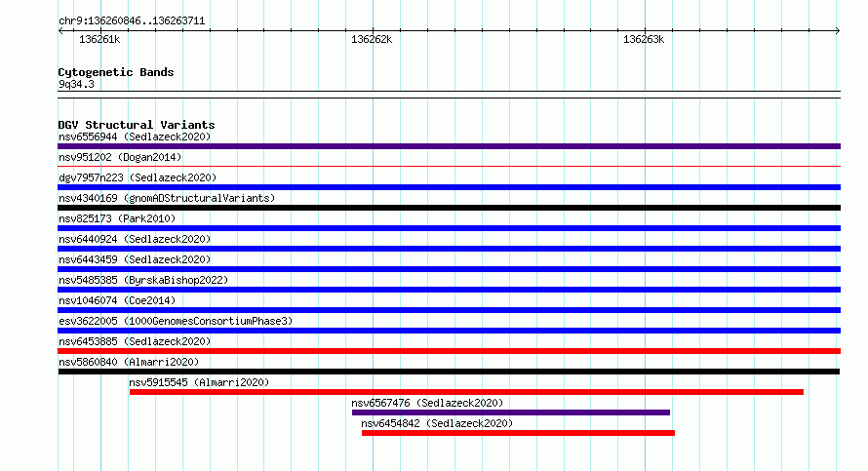Open variant dgv7957n223 (Sedlazeck2020) label

point(138,177)
